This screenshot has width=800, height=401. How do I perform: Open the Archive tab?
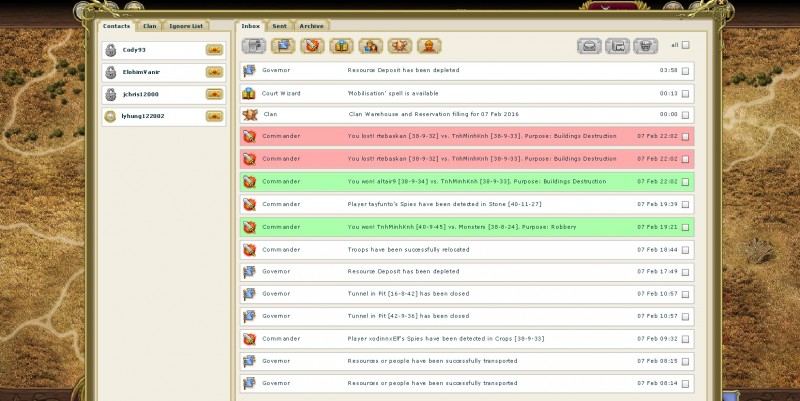click(311, 25)
